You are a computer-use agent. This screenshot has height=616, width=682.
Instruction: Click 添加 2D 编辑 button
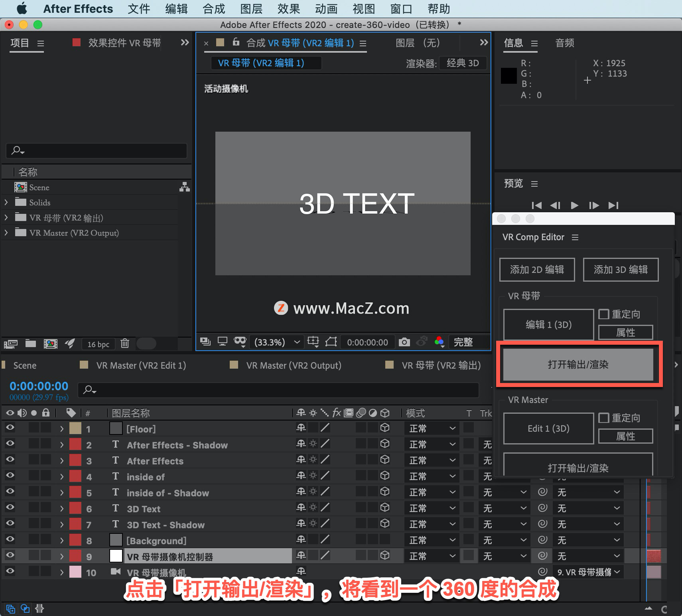point(537,270)
